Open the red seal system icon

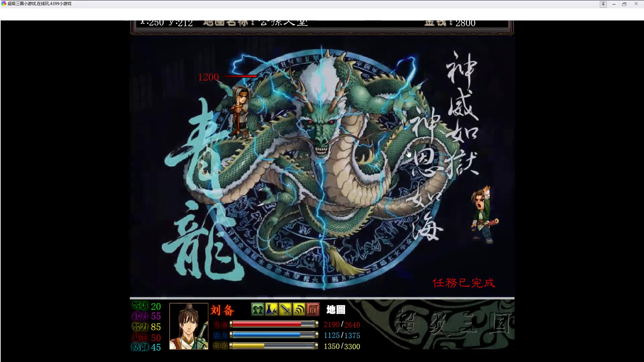pos(313,309)
